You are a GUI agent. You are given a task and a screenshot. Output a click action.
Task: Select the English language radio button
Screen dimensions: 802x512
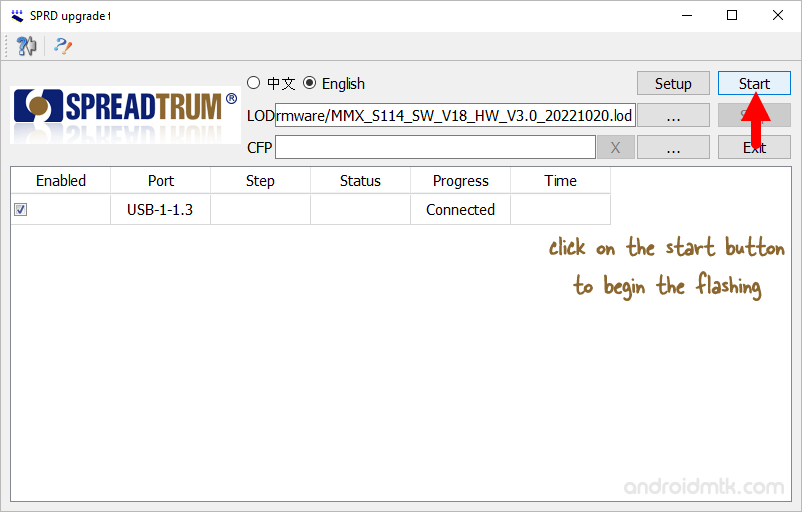tap(310, 84)
